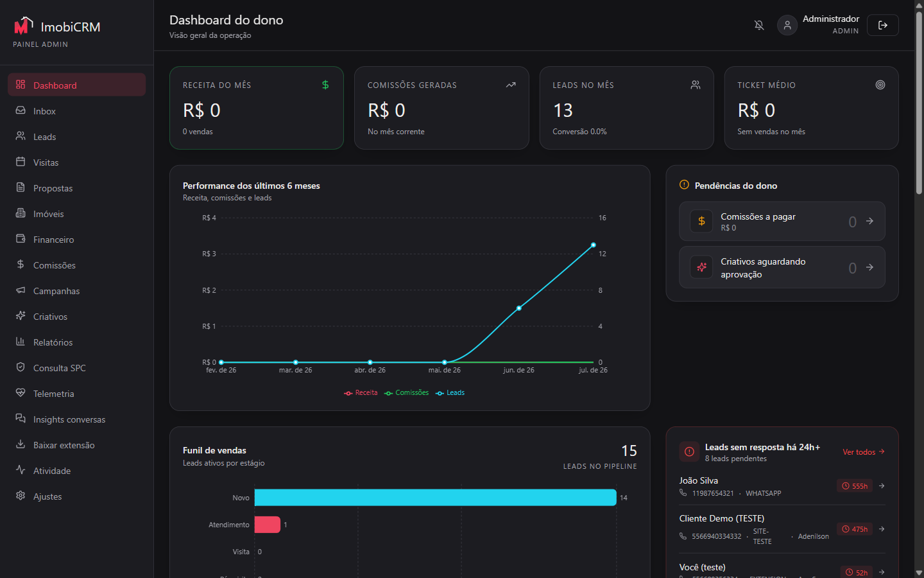
Task: Click the Administrador user avatar icon
Action: (787, 25)
